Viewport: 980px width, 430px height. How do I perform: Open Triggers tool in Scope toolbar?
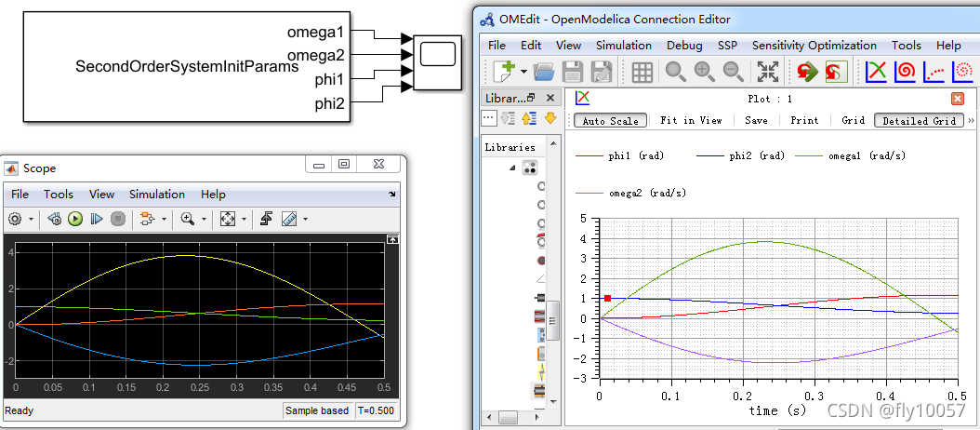(x=267, y=219)
